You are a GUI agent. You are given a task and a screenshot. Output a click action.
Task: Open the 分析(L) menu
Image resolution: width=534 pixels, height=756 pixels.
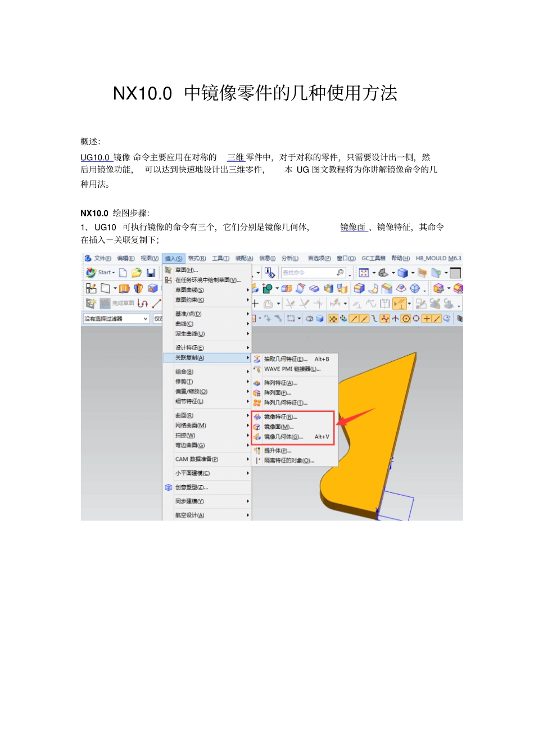(x=289, y=259)
